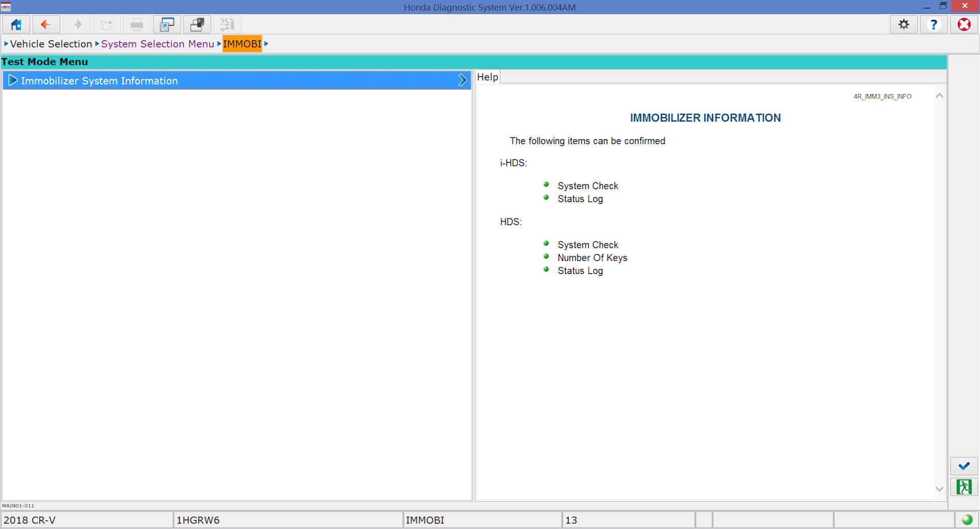Viewport: 980px width, 529px height.
Task: Click IMMOBILIZER INFORMATION heading
Action: 705,118
